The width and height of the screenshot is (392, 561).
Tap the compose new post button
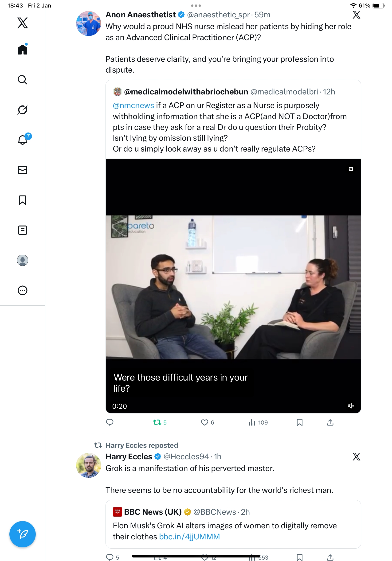23,534
